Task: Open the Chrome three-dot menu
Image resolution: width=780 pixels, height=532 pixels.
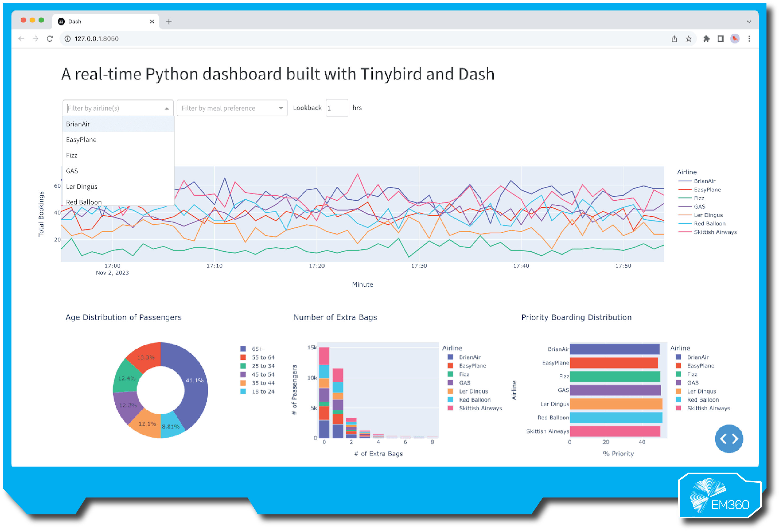Action: click(749, 39)
